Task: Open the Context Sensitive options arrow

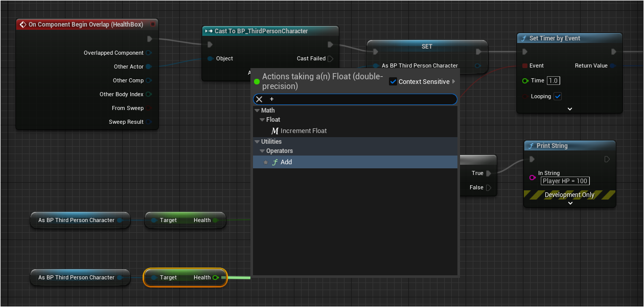Action: (x=453, y=81)
